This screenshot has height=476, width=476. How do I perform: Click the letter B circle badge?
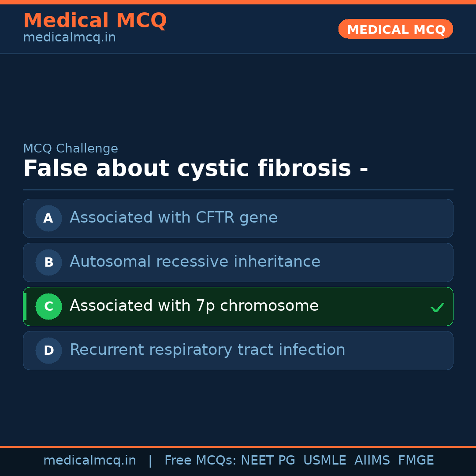[48, 262]
